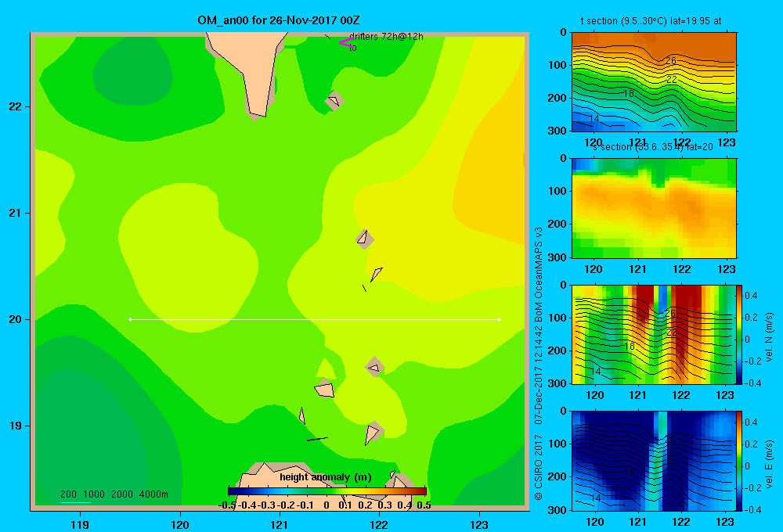Click the 26 isotherm label in t section
Screen dimensions: 783x532
tap(671, 60)
